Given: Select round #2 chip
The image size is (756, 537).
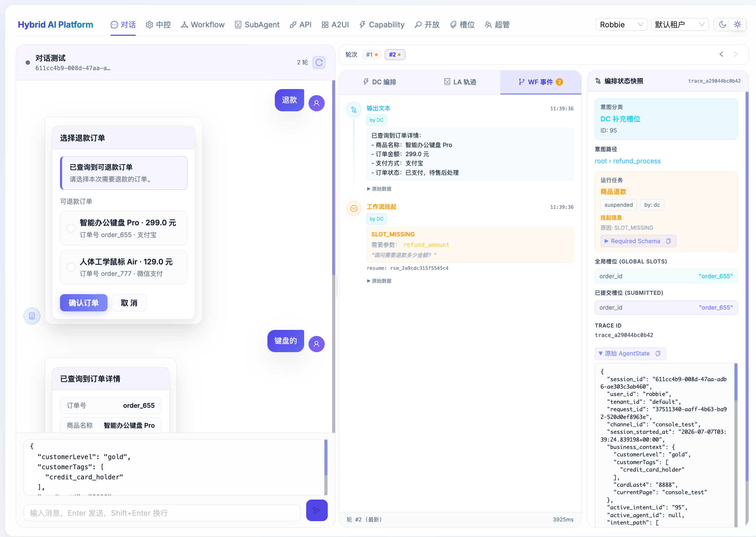Looking at the screenshot, I should 395,55.
